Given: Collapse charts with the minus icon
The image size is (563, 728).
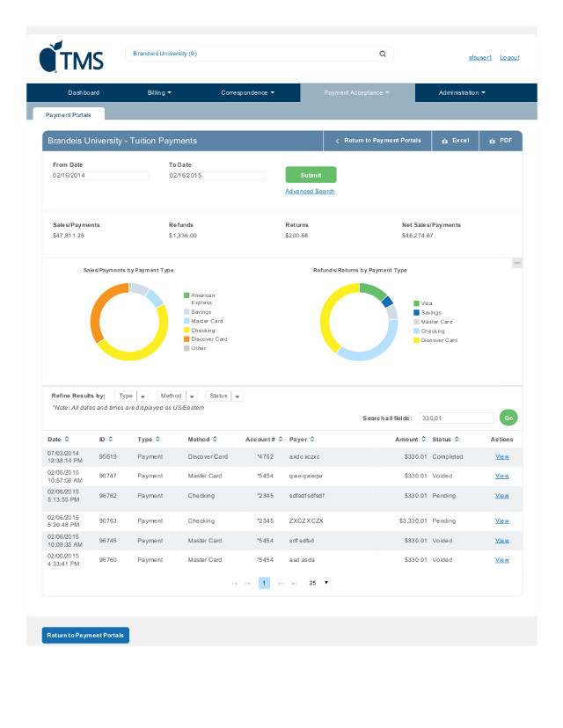Looking at the screenshot, I should [x=516, y=263].
